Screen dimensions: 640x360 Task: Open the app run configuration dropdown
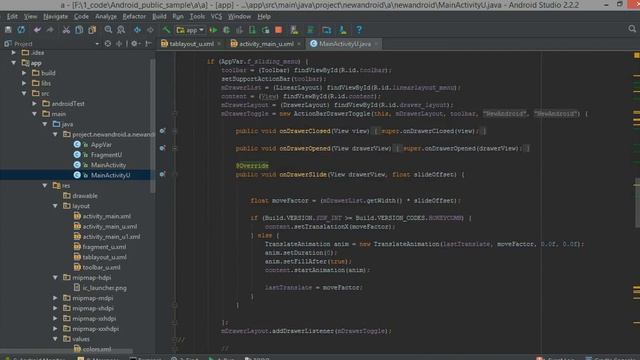[190, 30]
